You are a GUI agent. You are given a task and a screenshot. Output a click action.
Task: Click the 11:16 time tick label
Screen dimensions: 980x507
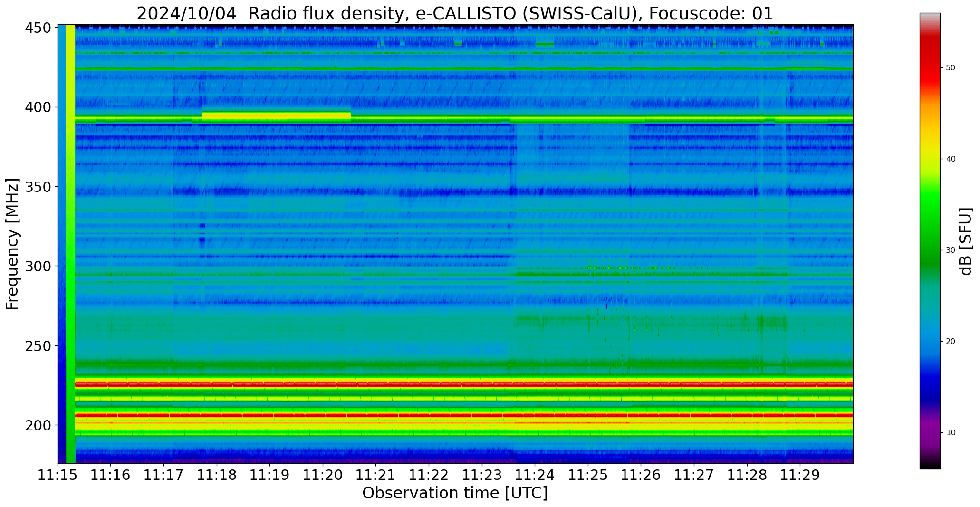(x=111, y=475)
